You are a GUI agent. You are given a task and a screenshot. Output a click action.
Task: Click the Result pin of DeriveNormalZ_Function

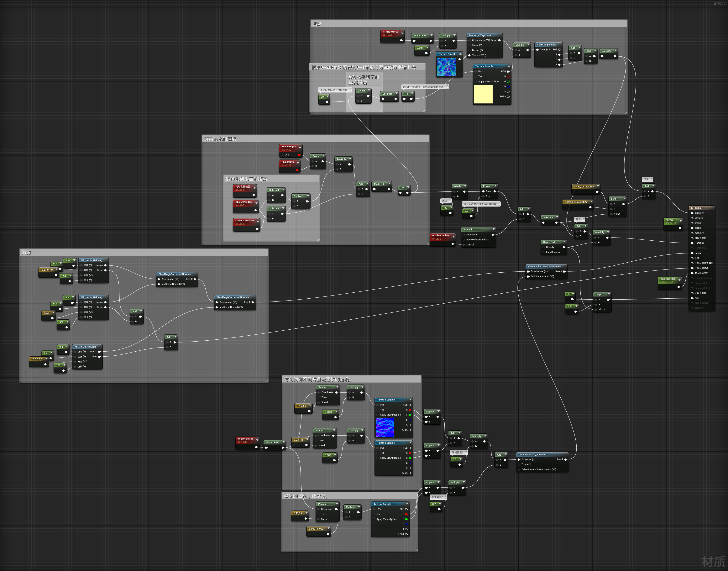(566, 459)
